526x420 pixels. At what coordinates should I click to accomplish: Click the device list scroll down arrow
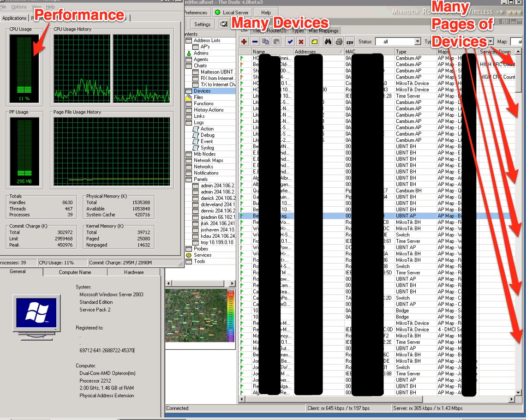[x=518, y=392]
